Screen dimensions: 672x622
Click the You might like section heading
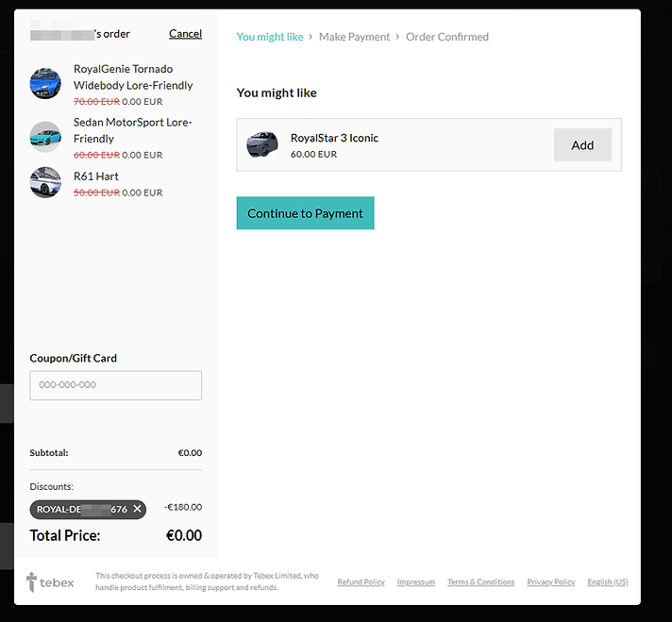click(x=277, y=93)
